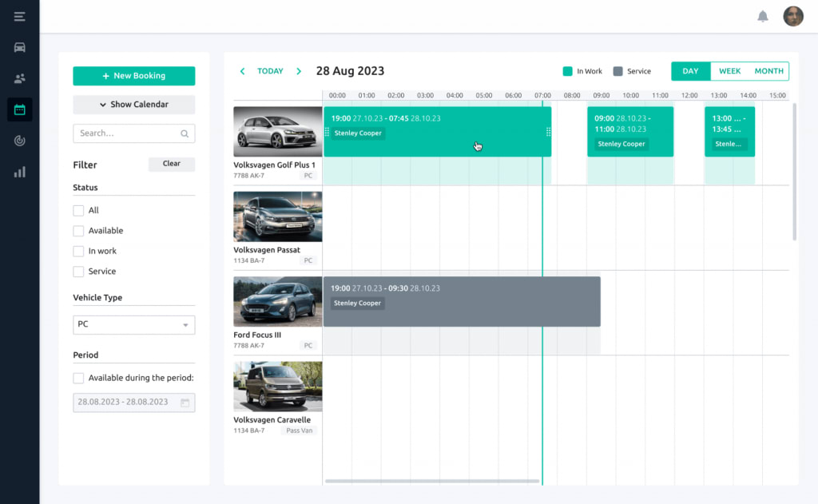
Task: Click the Volksvagen Golf Plus 1 name
Action: pos(275,165)
